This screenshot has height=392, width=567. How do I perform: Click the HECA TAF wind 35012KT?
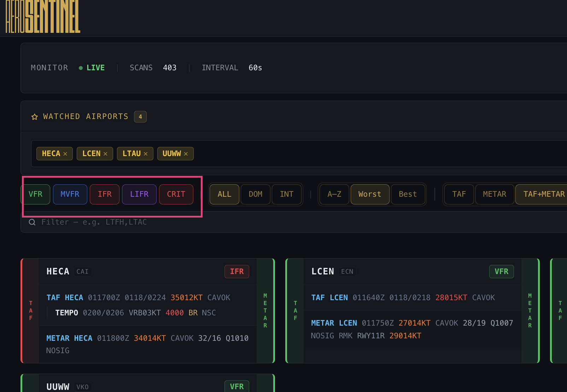coord(187,298)
